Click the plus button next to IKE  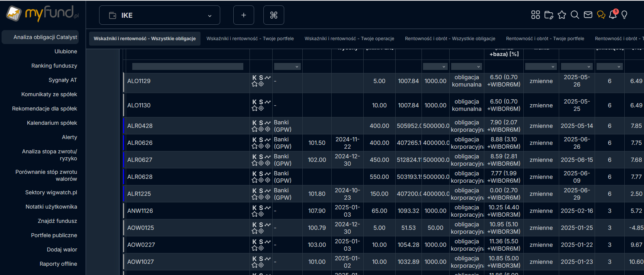tap(243, 15)
